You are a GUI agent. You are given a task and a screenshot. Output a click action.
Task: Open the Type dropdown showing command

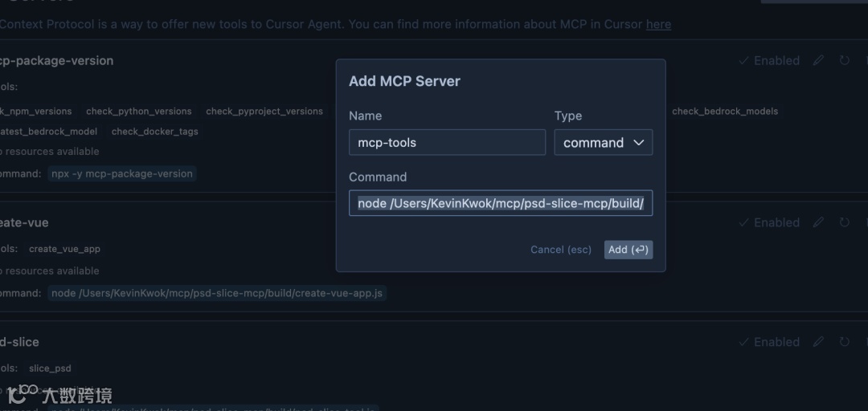click(604, 142)
